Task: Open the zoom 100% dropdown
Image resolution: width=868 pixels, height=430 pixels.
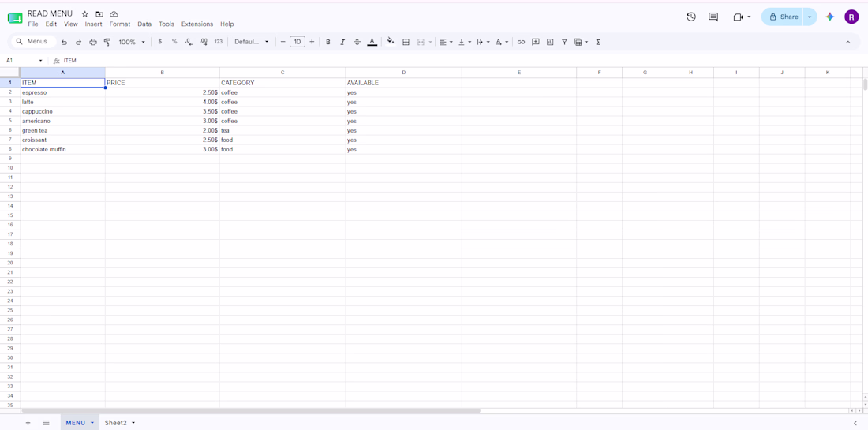Action: pos(132,42)
